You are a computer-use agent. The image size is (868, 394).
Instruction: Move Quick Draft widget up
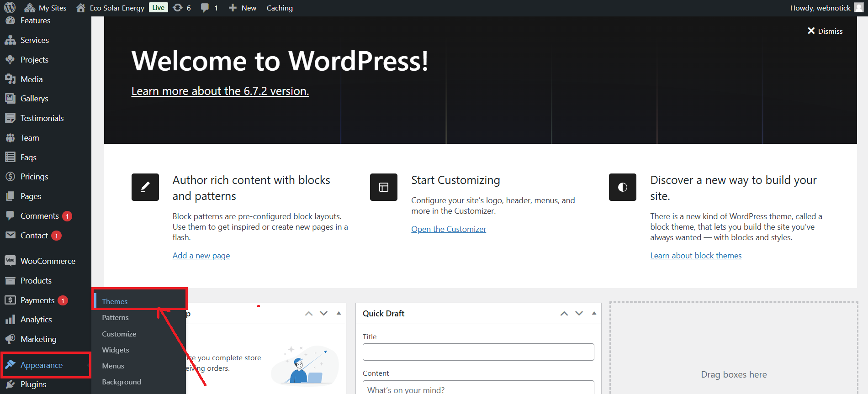coord(564,313)
